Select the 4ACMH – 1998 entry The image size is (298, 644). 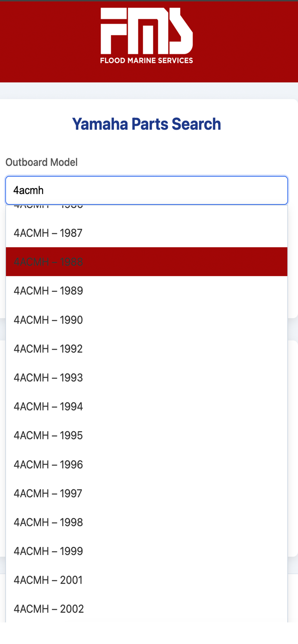pos(147,522)
